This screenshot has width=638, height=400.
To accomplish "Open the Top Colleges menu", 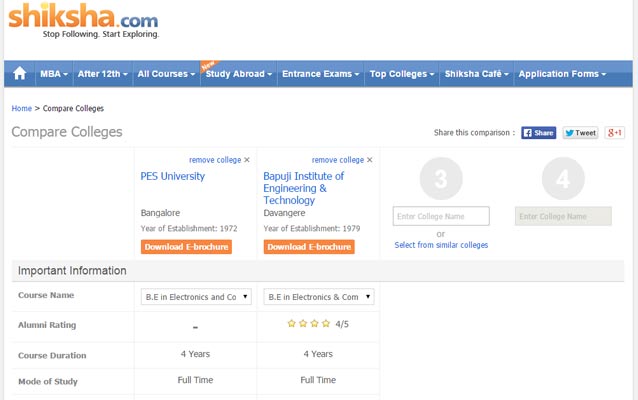I will [400, 74].
